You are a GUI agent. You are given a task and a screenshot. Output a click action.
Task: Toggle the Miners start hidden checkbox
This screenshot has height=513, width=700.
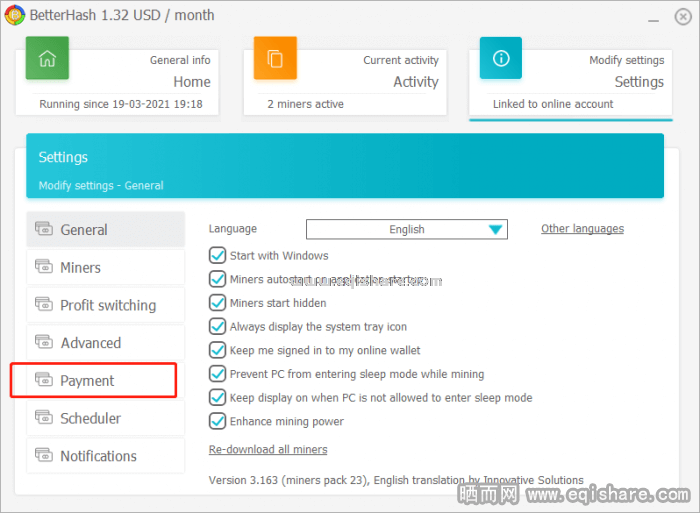click(218, 303)
